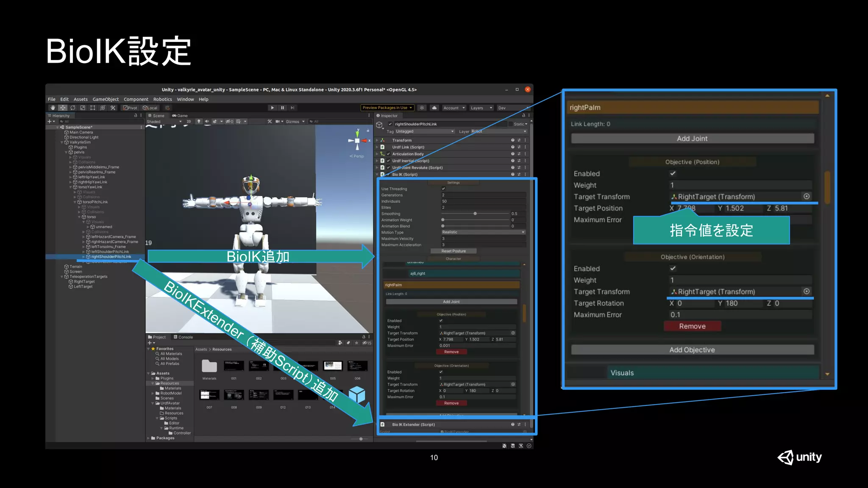Click the Pause button
868x488 pixels.
click(282, 108)
